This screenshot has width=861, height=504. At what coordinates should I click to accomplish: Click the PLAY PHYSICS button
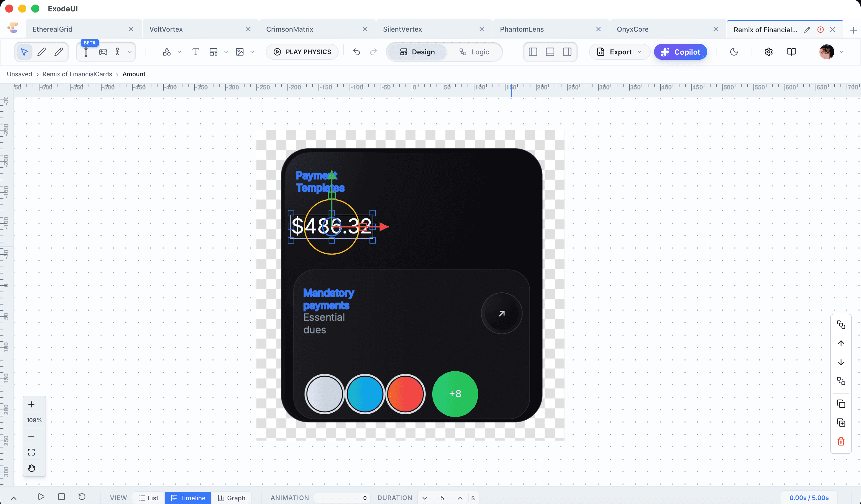tap(302, 52)
